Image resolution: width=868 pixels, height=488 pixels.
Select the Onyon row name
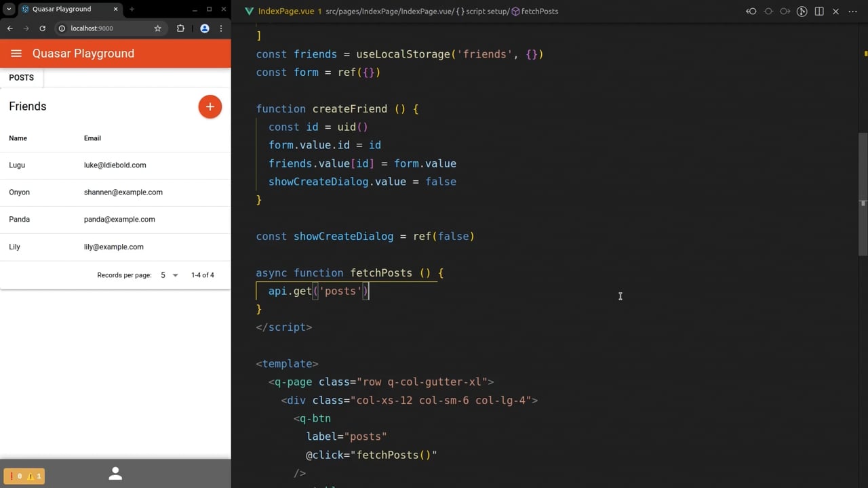19,192
